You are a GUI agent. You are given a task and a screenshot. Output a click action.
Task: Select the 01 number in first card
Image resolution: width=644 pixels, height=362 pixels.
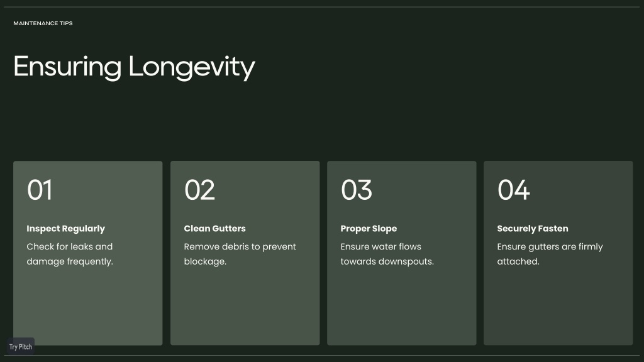click(x=40, y=190)
